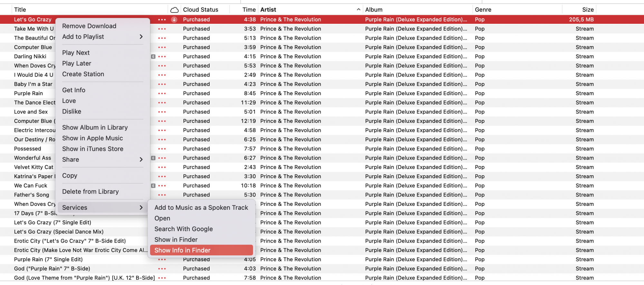This screenshot has height=285, width=644.
Task: Click explicit badge on We Can Fuck row
Action: [153, 186]
